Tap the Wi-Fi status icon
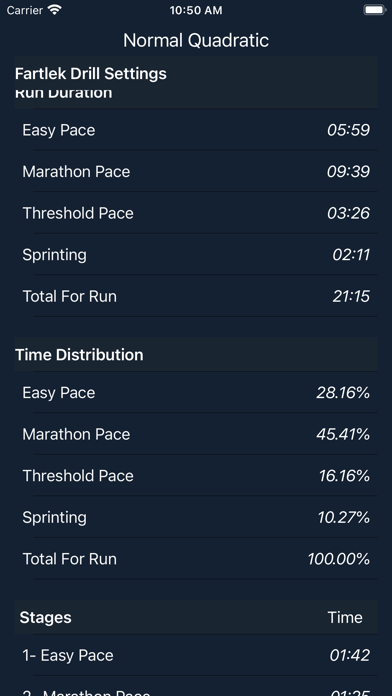 (55, 10)
